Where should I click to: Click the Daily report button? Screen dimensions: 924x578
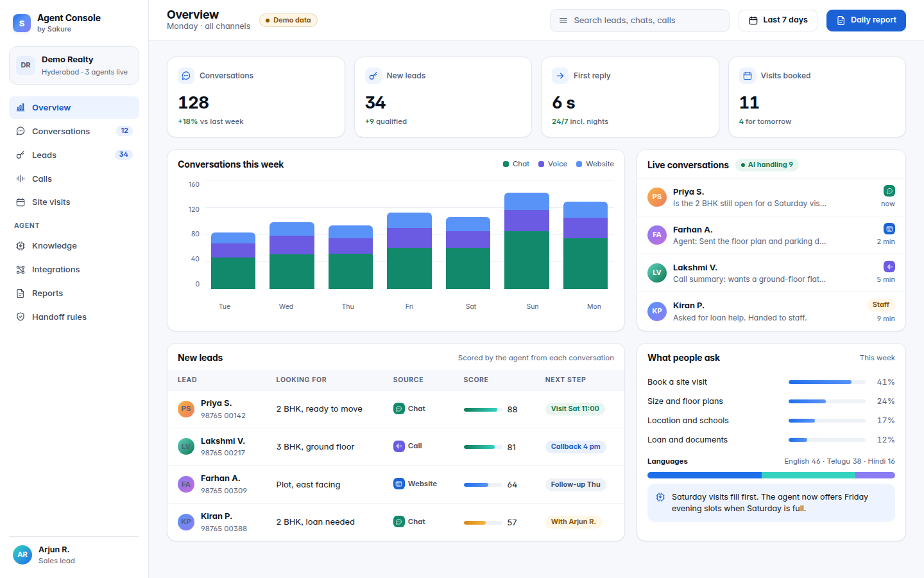[866, 21]
